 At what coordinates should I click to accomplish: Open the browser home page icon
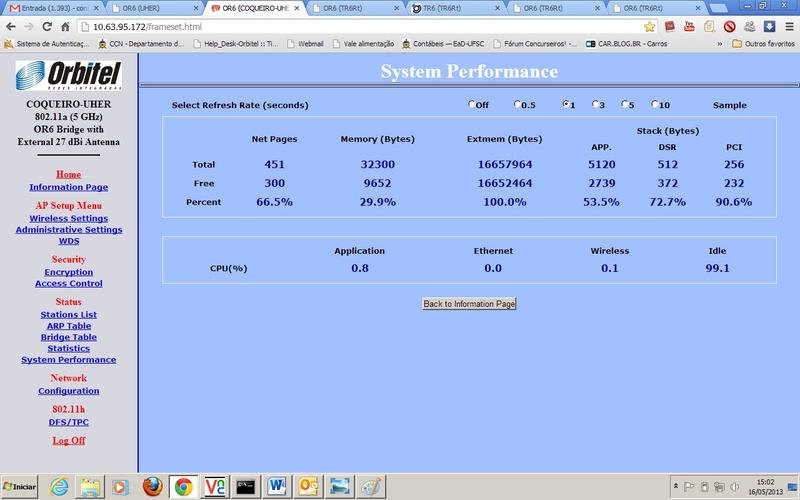[65, 27]
